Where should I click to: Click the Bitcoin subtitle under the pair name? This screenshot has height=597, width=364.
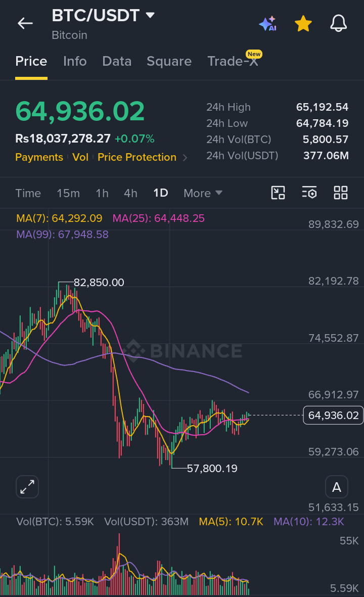point(70,35)
